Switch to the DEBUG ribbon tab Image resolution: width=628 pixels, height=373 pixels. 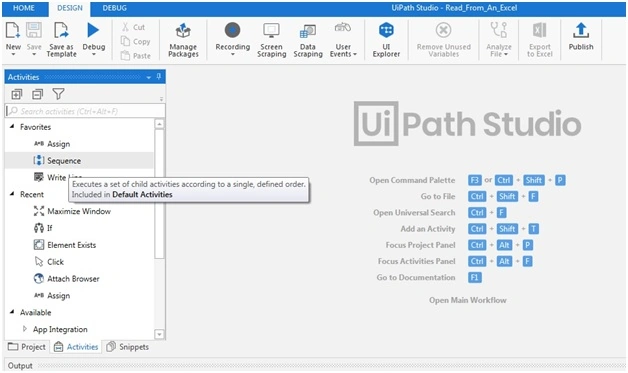pos(115,8)
